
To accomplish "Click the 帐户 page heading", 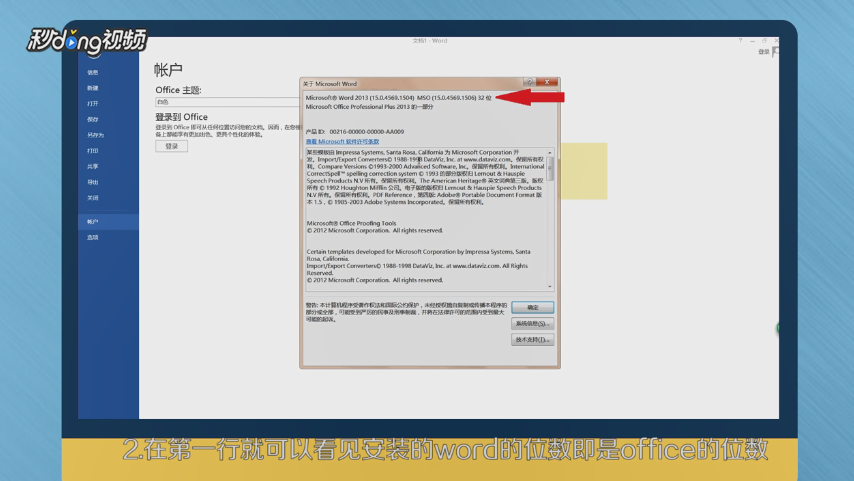I will pyautogui.click(x=168, y=70).
